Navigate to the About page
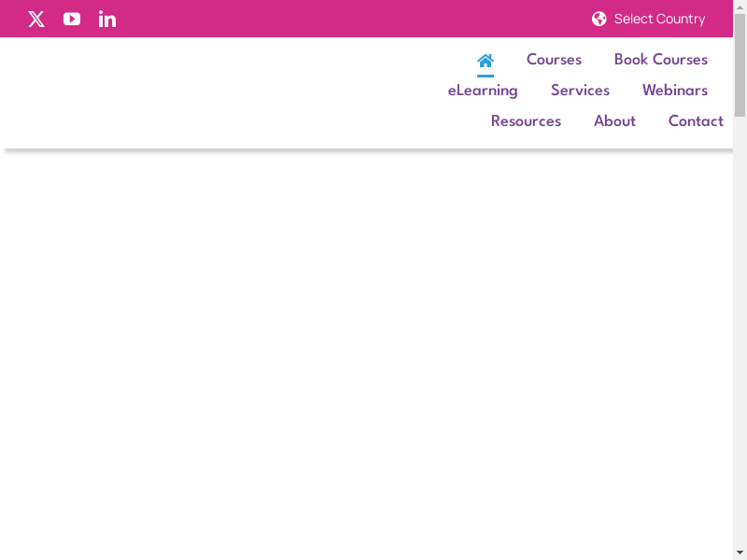Screen dimensions: 747x560 tap(614, 121)
